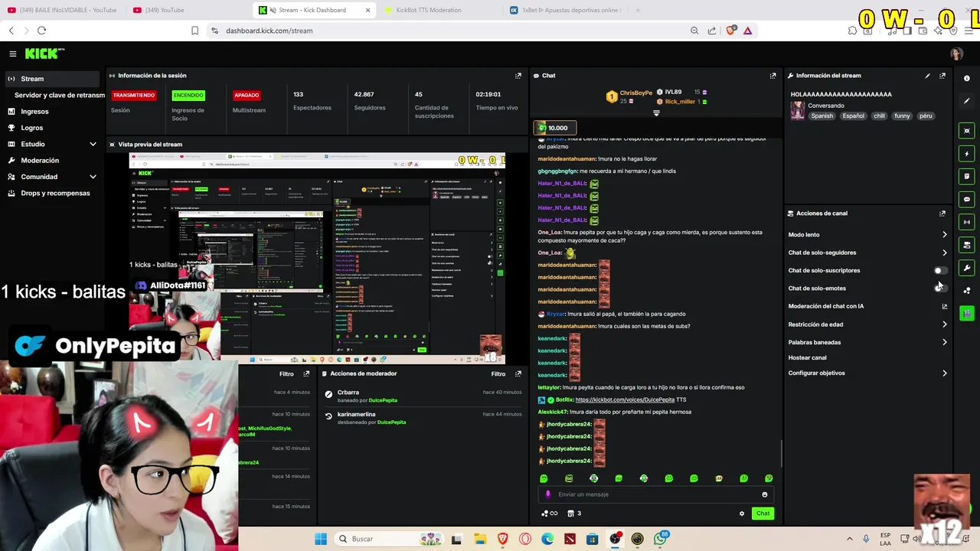Click the chat bubble icon in right sidebar

tap(967, 200)
